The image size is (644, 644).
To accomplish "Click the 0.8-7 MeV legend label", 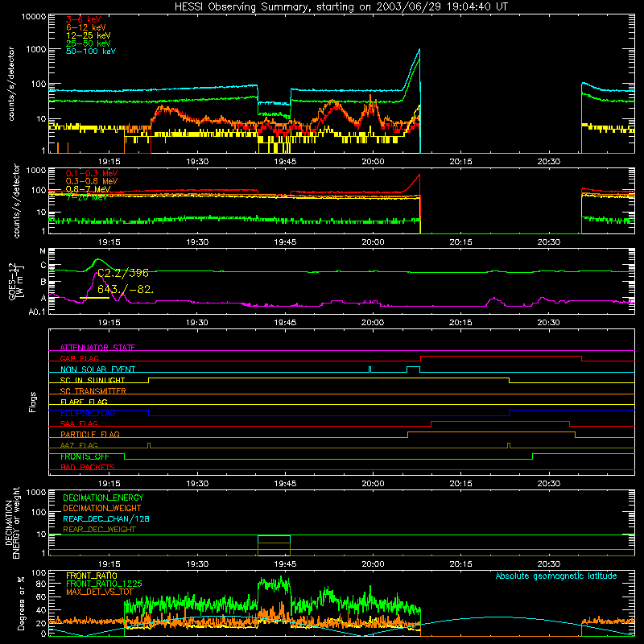I will pyautogui.click(x=88, y=189).
